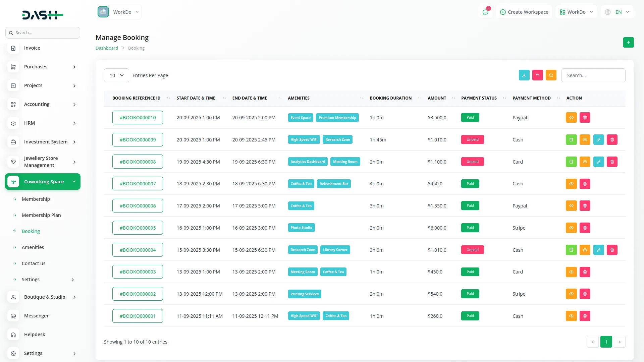Click Create Workspace button
This screenshot has height=362, width=644.
tap(524, 12)
